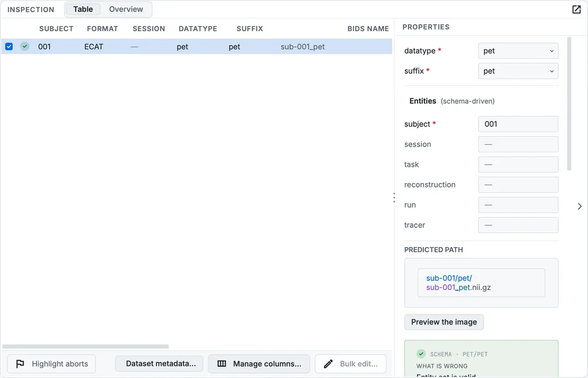
Task: Click the FORMAT column header
Action: [102, 29]
